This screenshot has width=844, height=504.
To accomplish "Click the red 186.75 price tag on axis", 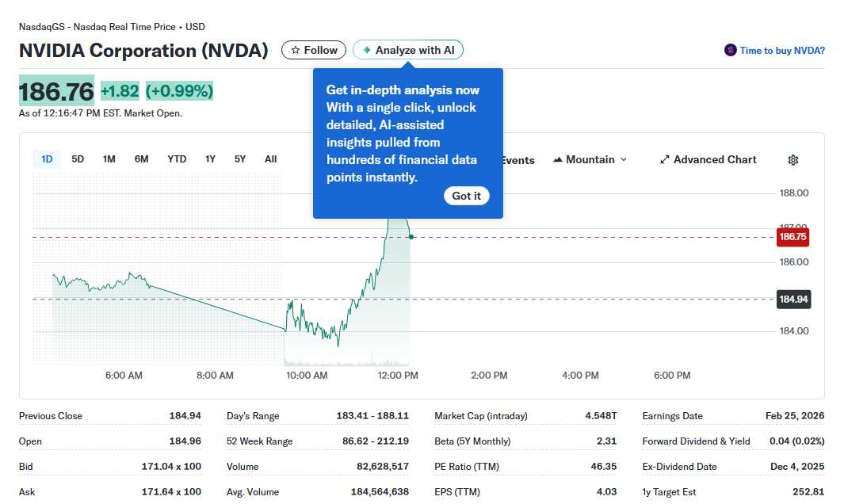I will 792,236.
